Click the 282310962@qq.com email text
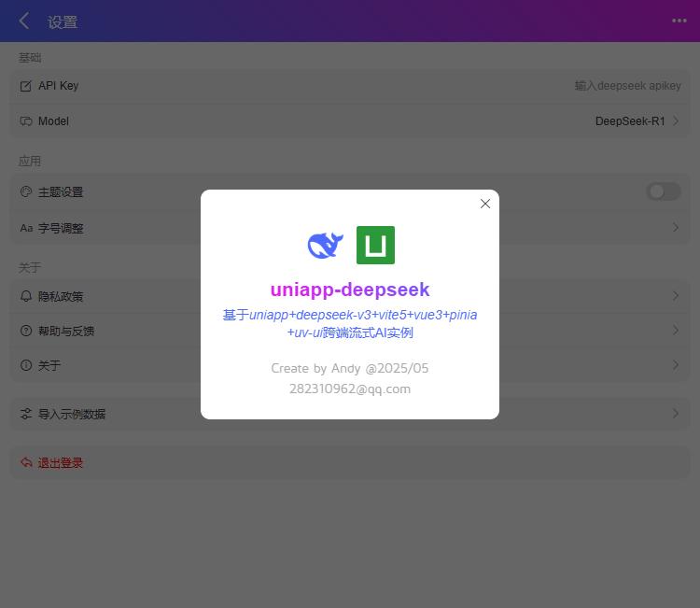This screenshot has width=700, height=608. point(350,389)
